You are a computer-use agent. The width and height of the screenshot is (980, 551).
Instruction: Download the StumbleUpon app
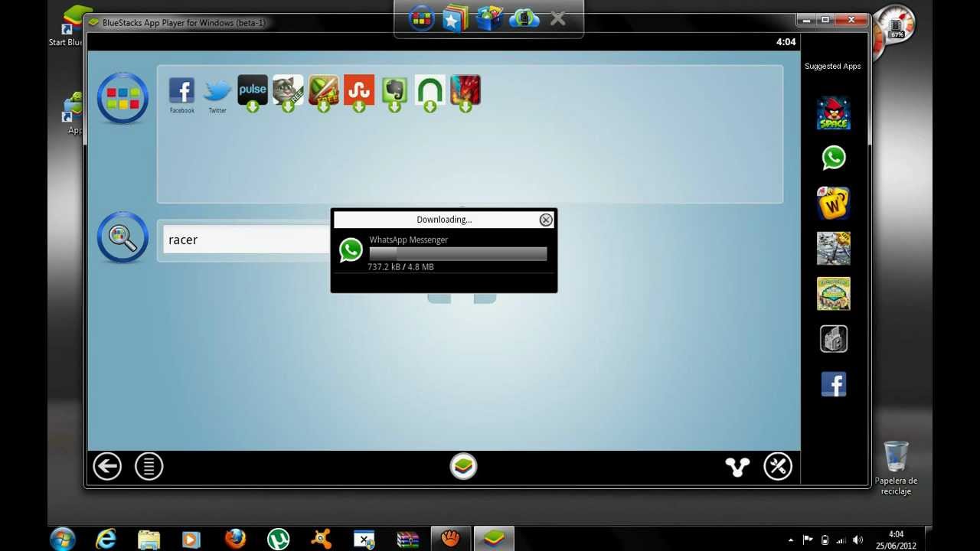[x=359, y=93]
